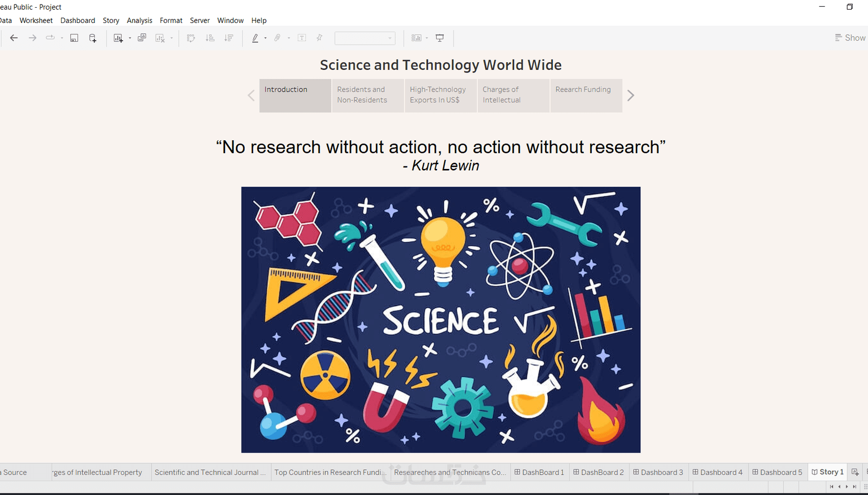This screenshot has height=495, width=868.
Task: Switch to the DashBoard 2 tab
Action: (x=598, y=472)
